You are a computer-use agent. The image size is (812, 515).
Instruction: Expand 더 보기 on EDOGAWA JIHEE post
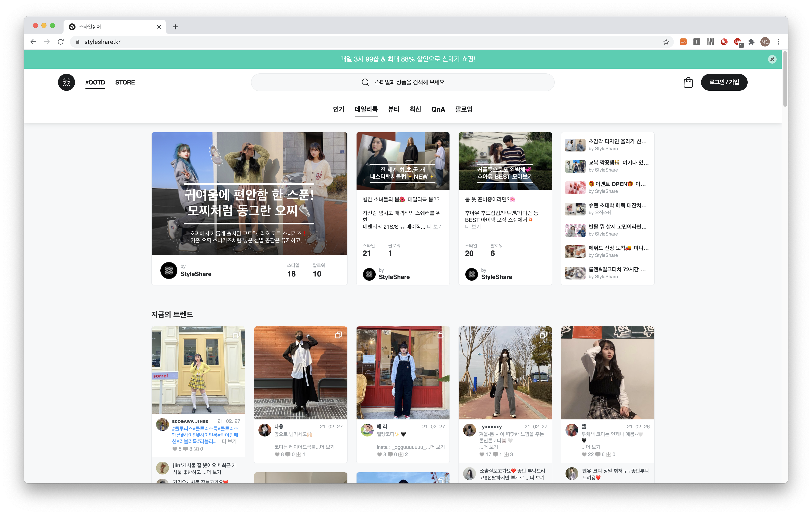pos(229,441)
